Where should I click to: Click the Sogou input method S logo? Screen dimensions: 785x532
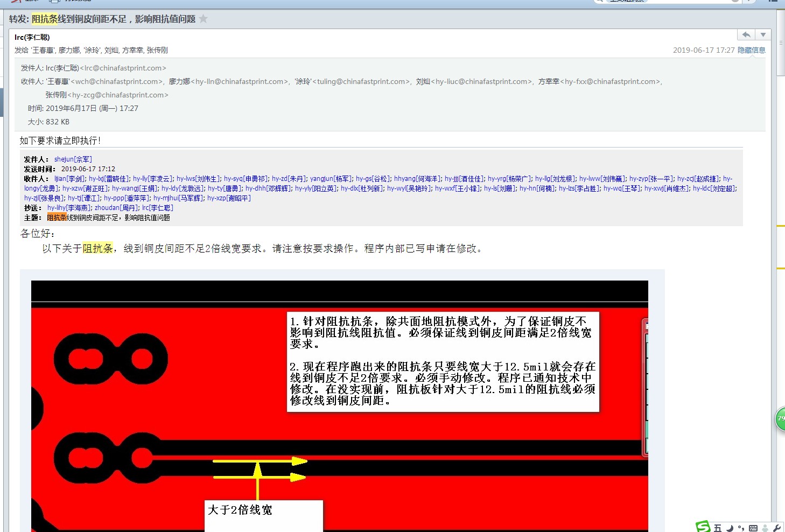703,526
